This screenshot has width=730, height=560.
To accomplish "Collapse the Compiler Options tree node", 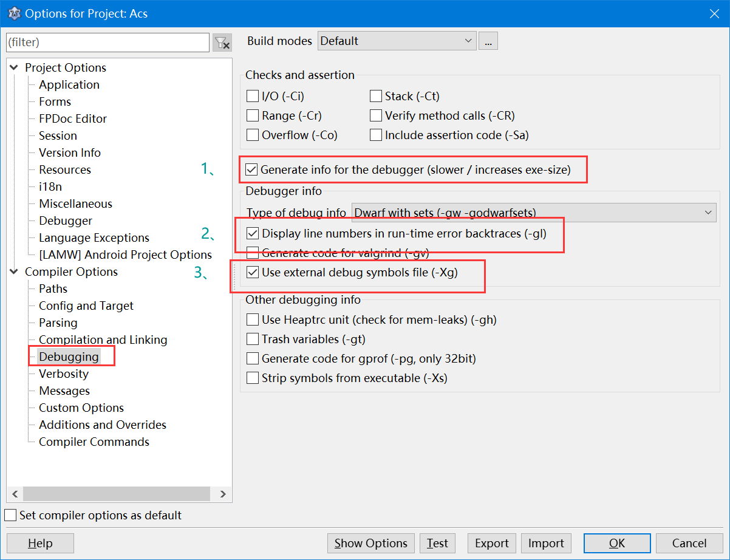I will tap(14, 271).
